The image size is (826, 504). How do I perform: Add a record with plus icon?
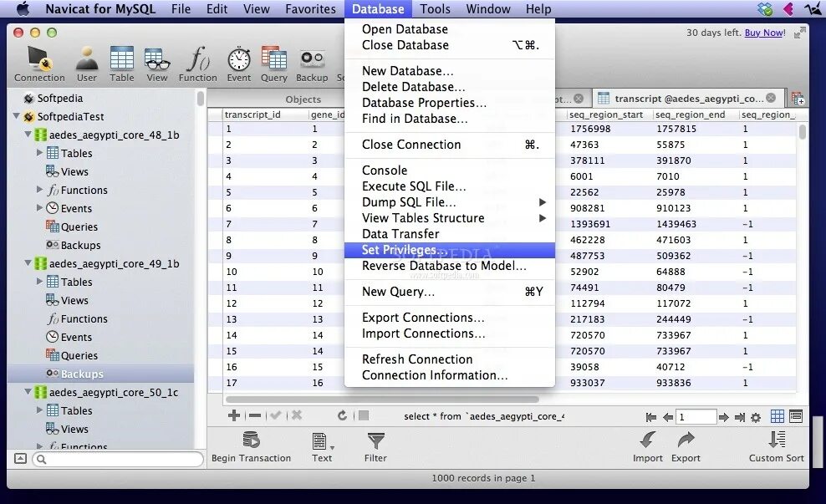[234, 415]
